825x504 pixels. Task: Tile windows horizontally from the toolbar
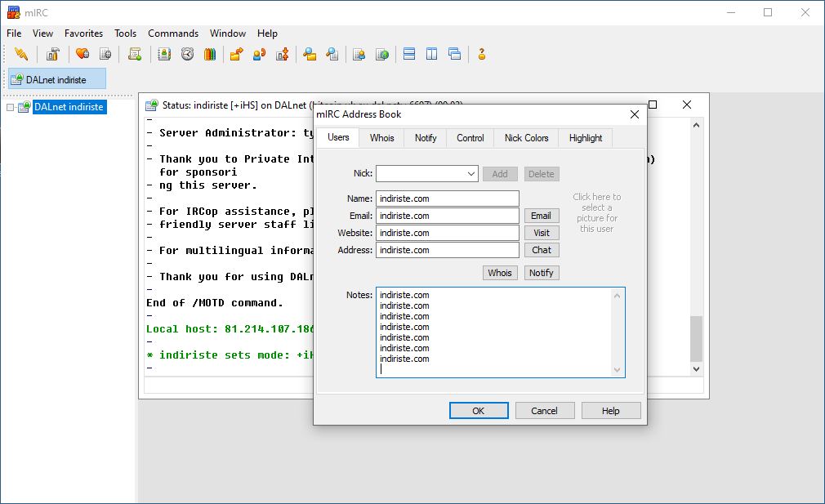[x=408, y=54]
